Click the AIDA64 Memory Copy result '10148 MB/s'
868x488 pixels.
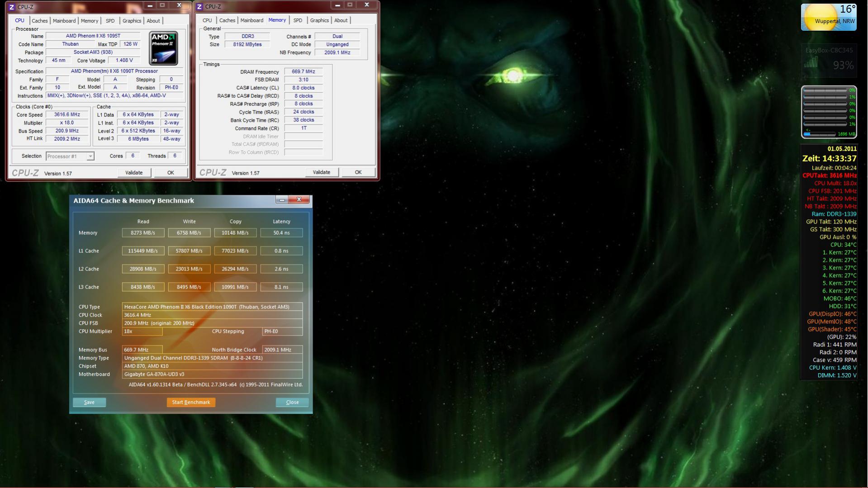tap(235, 232)
